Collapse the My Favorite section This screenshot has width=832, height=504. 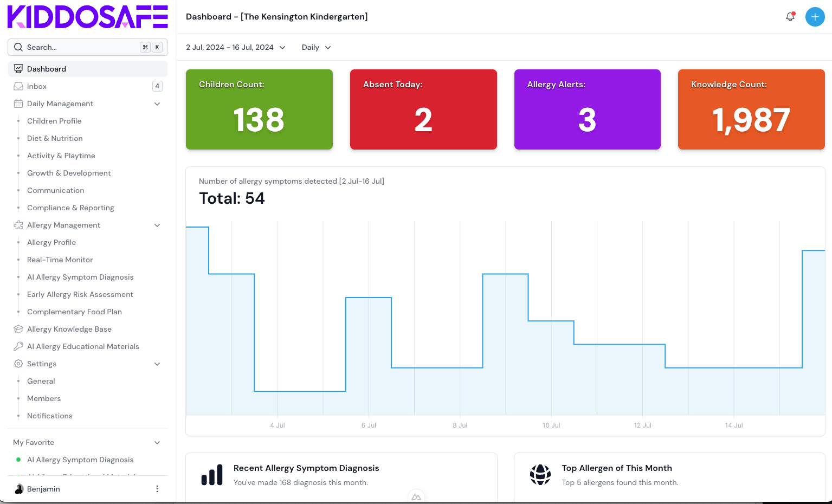[157, 442]
